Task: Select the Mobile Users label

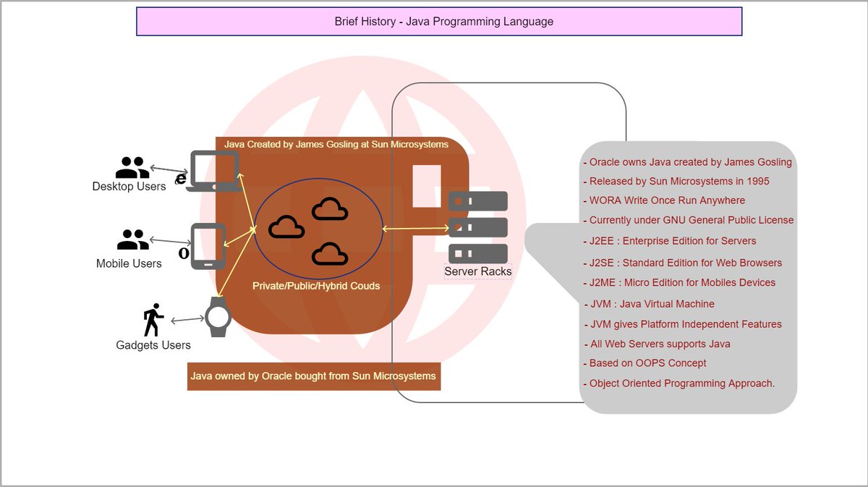Action: click(129, 263)
